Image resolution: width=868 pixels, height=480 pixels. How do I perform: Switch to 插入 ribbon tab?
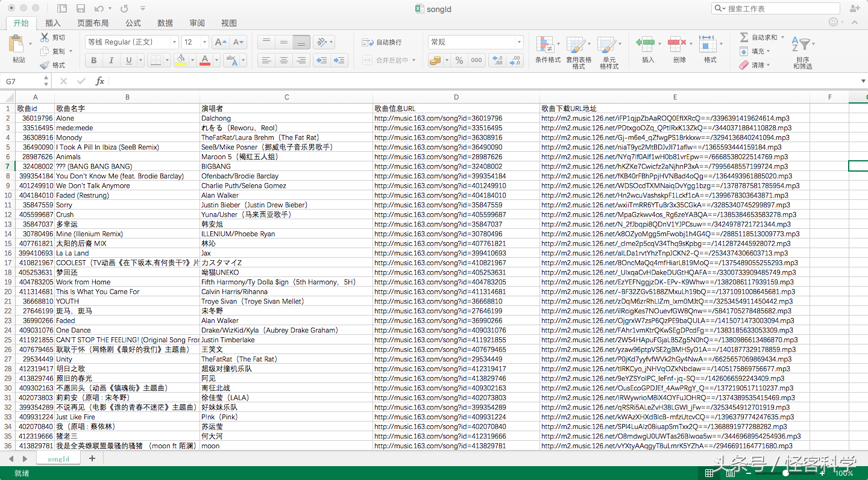pos(53,23)
